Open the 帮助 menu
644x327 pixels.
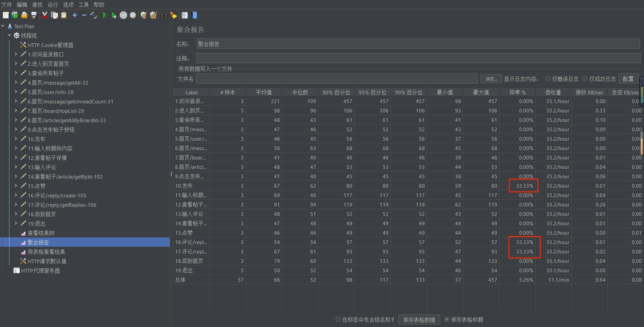[x=99, y=5]
